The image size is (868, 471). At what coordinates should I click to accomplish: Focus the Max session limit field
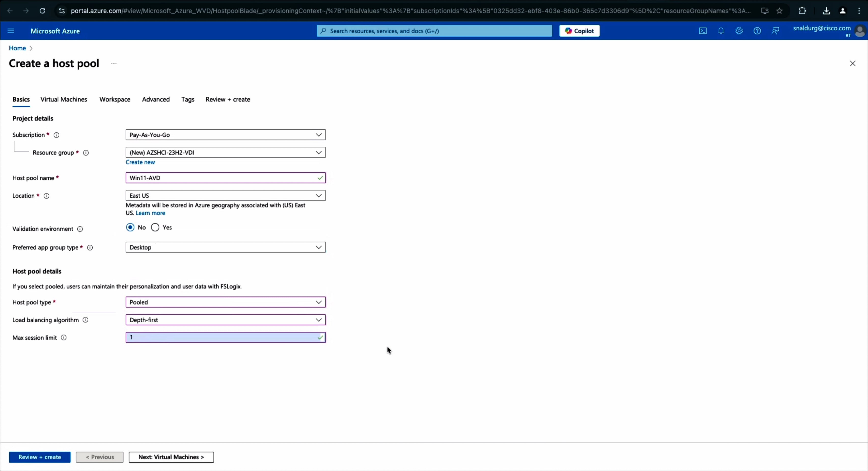pos(225,337)
